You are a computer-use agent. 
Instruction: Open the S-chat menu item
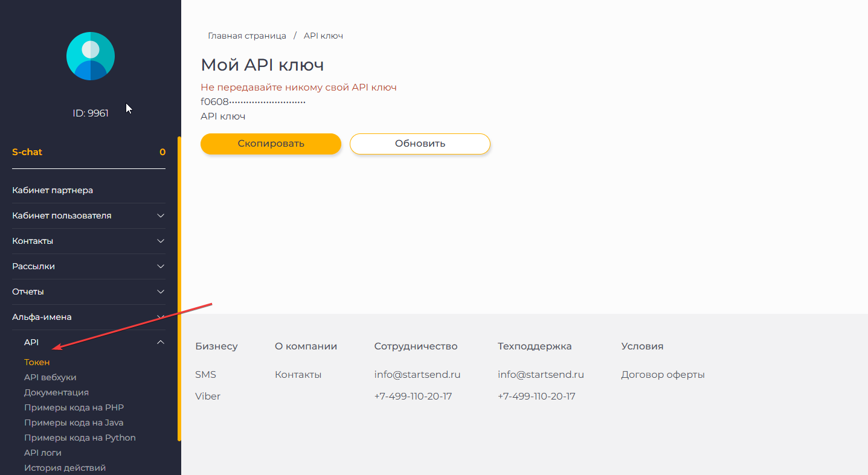[27, 152]
